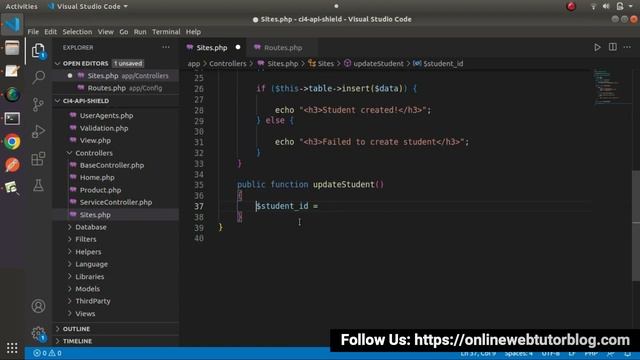The width and height of the screenshot is (640, 360).
Task: Open the Search view icon
Action: tap(38, 77)
